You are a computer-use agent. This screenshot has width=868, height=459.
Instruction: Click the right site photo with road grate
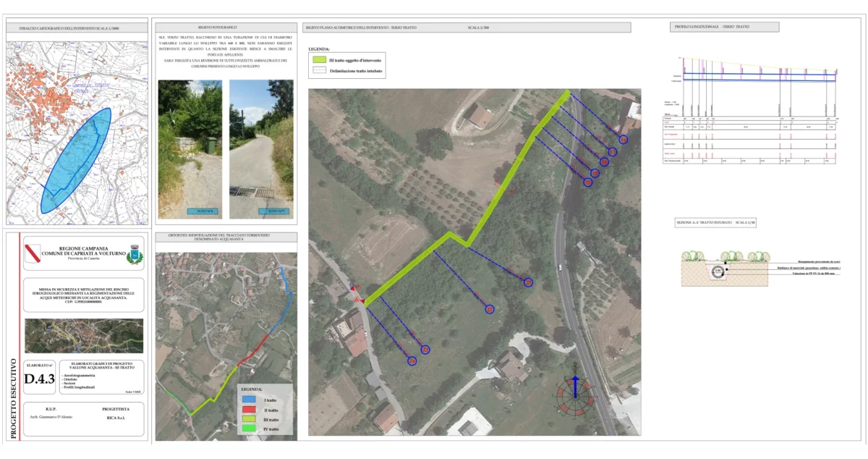pos(261,149)
